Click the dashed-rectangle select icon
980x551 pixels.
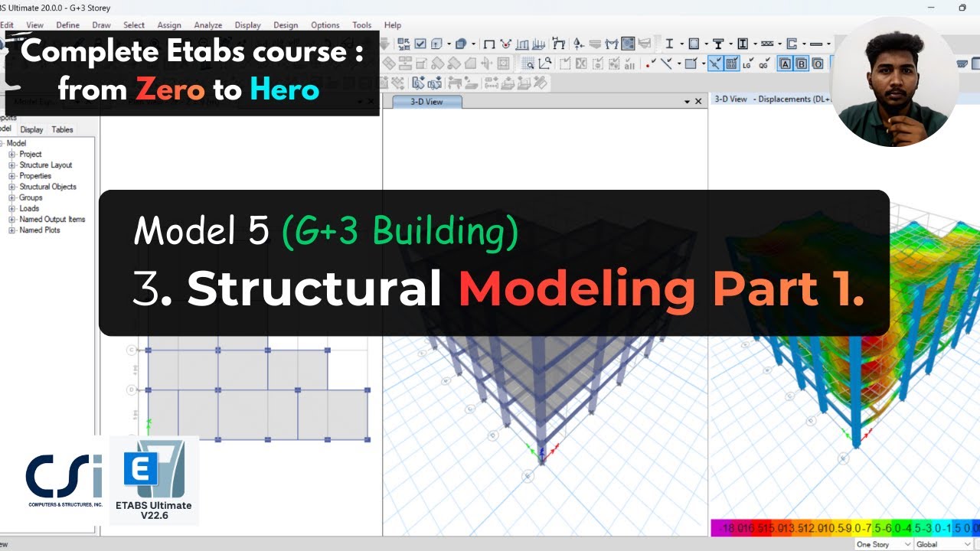pos(564,64)
